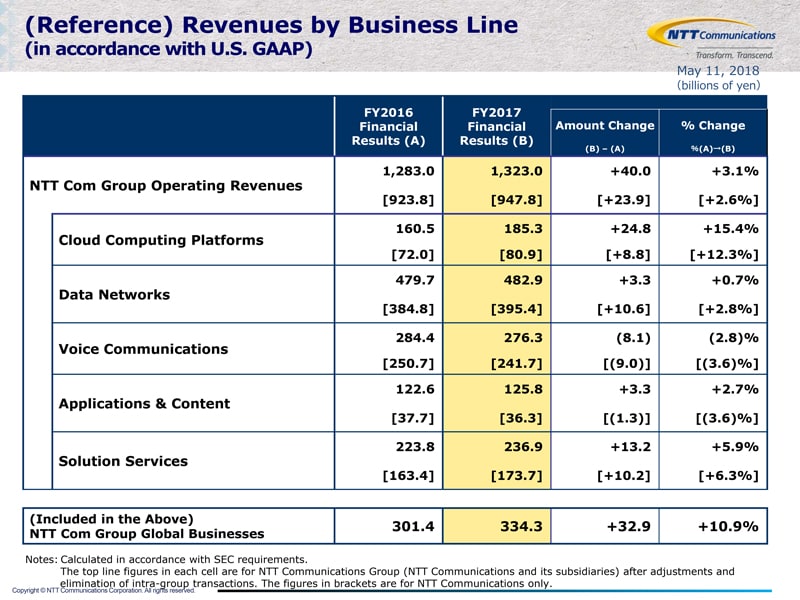Select the Solution Services row label
The width and height of the screenshot is (800, 600).
click(123, 461)
